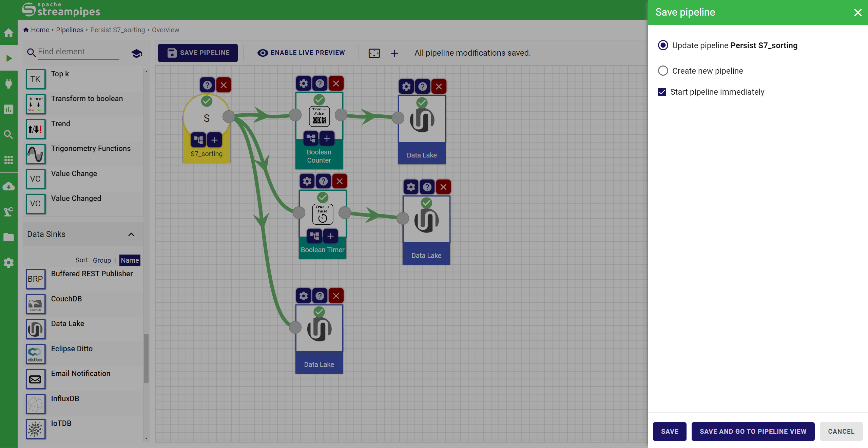Viewport: 868px width, 448px height.
Task: Open settings gear of Boolean Counter node
Action: [x=304, y=83]
